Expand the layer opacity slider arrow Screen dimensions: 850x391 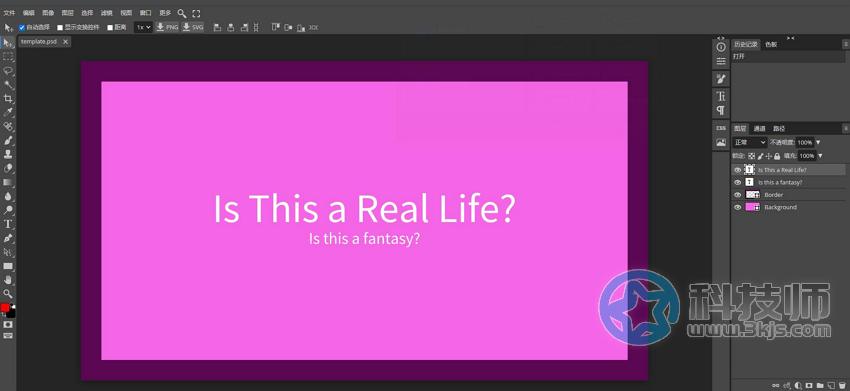[818, 143]
